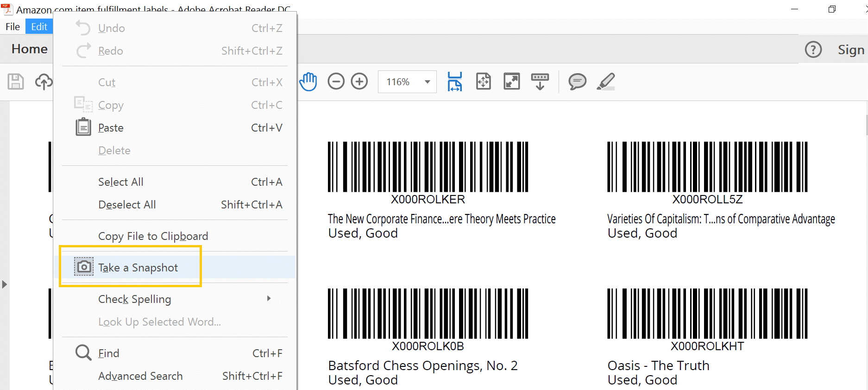868x390 pixels.
Task: Click the restore window button
Action: (832, 9)
